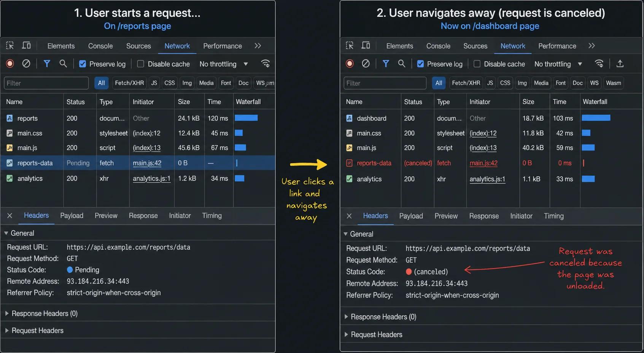644x353 pixels.
Task: Select the CSS filter in left panel
Action: (170, 83)
